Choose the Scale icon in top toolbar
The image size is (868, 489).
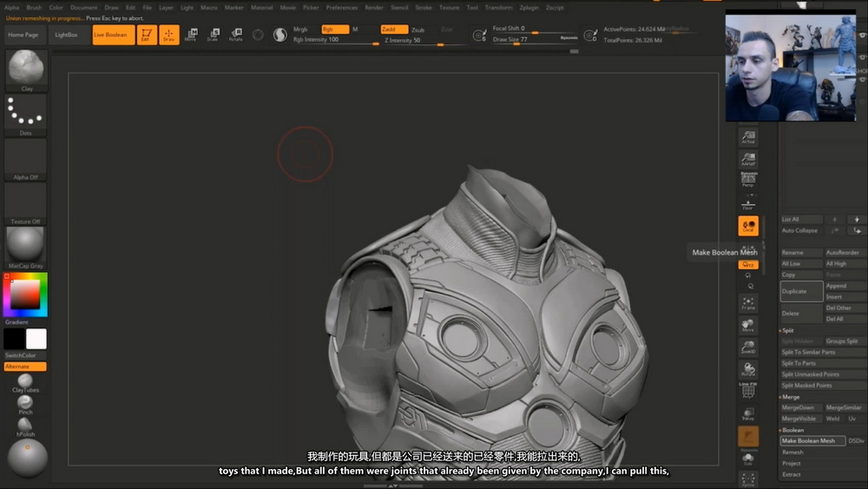pos(214,35)
